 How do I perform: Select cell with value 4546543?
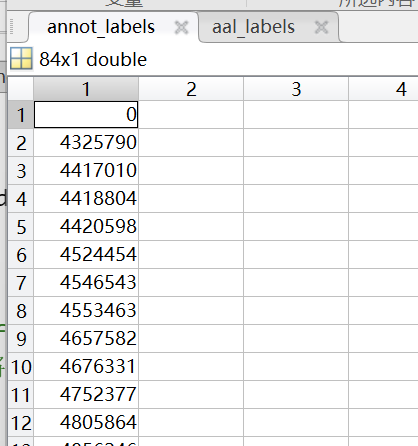point(86,283)
